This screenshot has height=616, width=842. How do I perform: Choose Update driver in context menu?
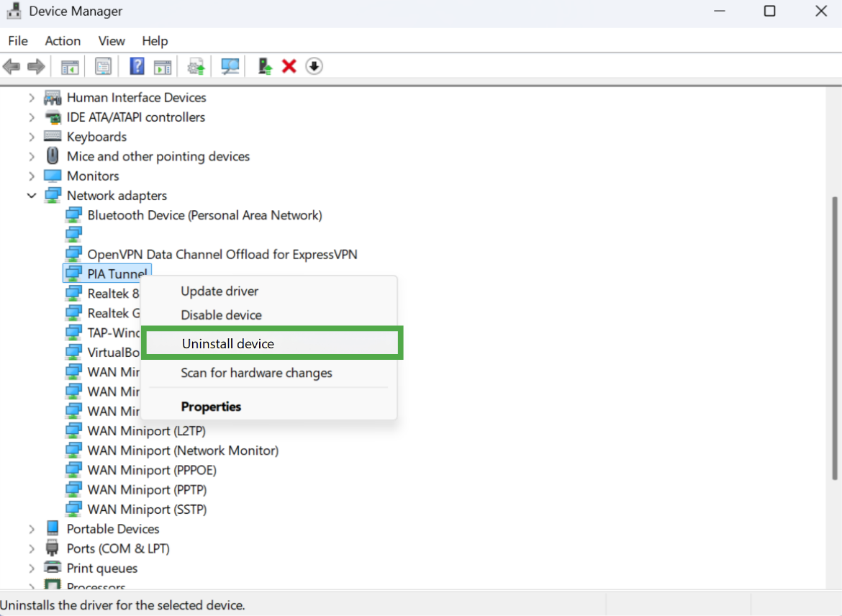[x=268, y=291]
